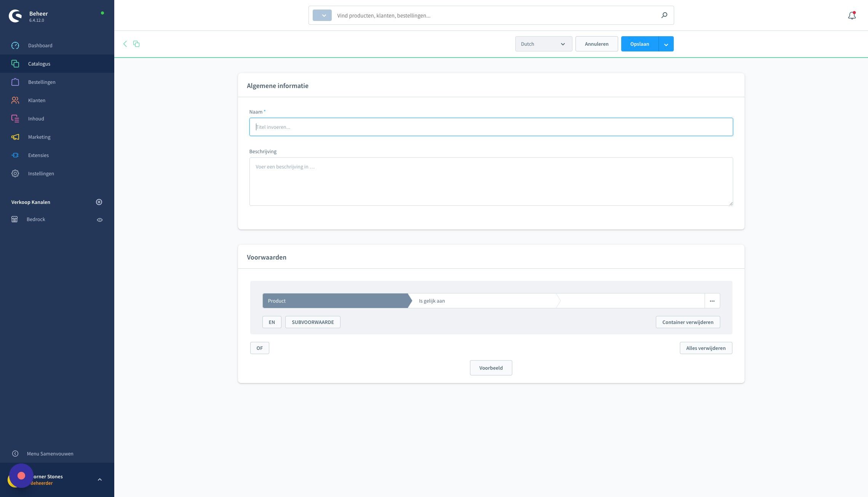Open the notifications bell
This screenshot has height=497, width=868.
(852, 15)
